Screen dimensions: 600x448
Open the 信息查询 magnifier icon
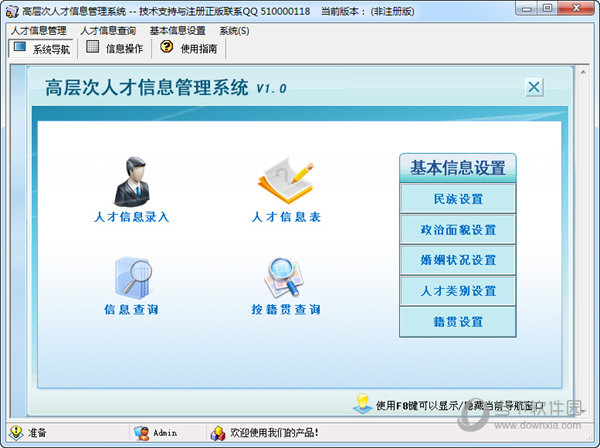click(x=133, y=278)
